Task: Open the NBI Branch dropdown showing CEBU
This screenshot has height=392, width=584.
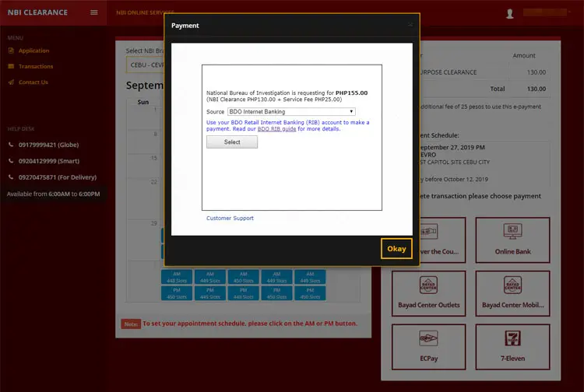Action: pos(146,65)
